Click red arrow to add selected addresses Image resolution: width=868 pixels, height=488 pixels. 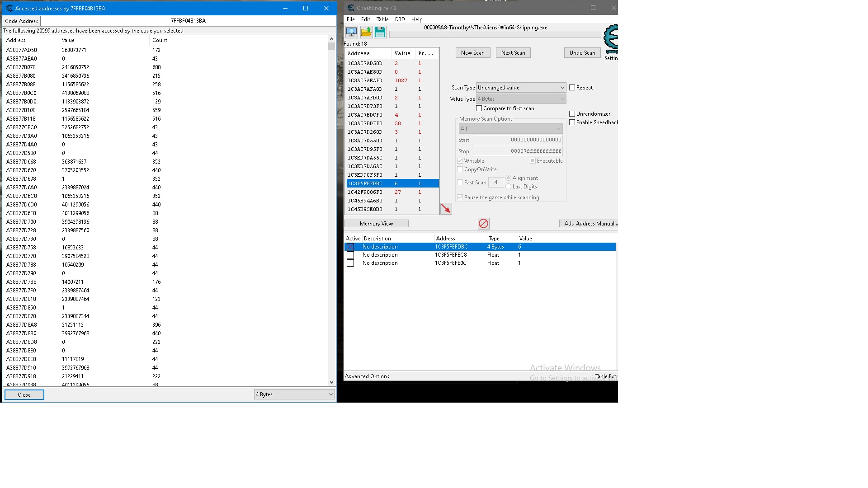click(x=446, y=209)
